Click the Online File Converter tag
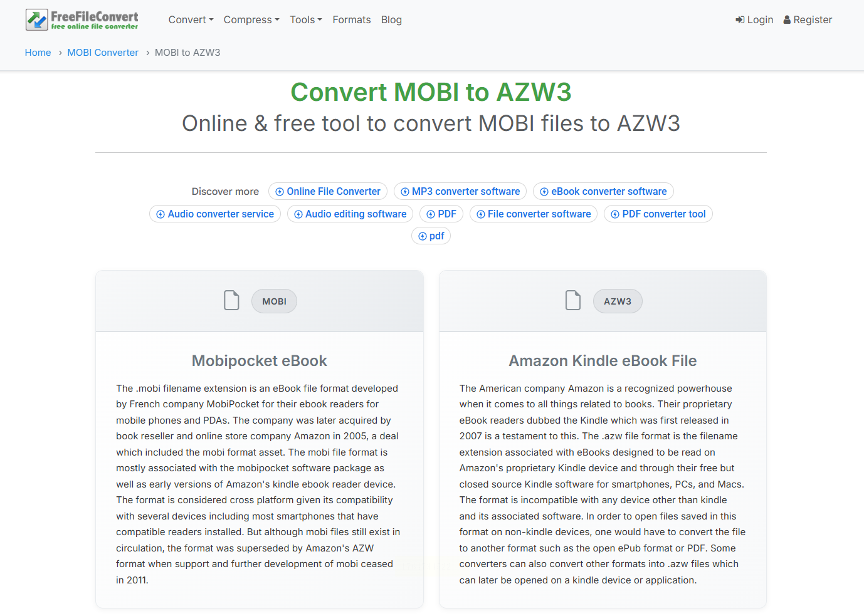 pos(328,192)
